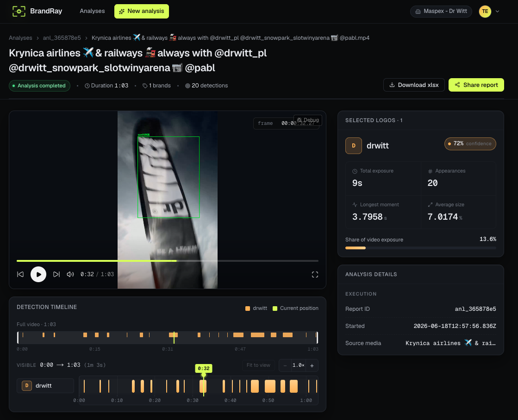Download the xlsx report
Image resolution: width=518 pixels, height=420 pixels.
point(414,85)
